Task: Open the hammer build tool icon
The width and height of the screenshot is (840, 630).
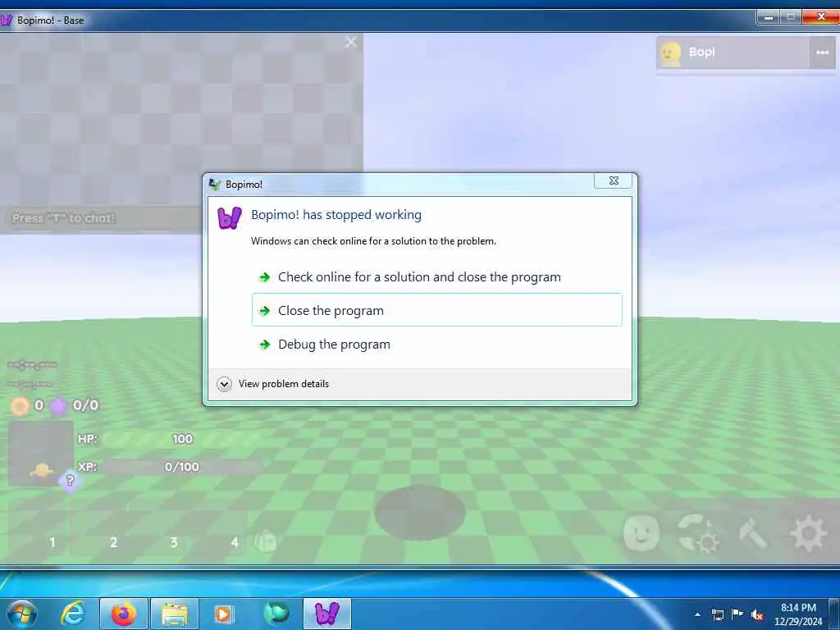Action: tap(753, 532)
